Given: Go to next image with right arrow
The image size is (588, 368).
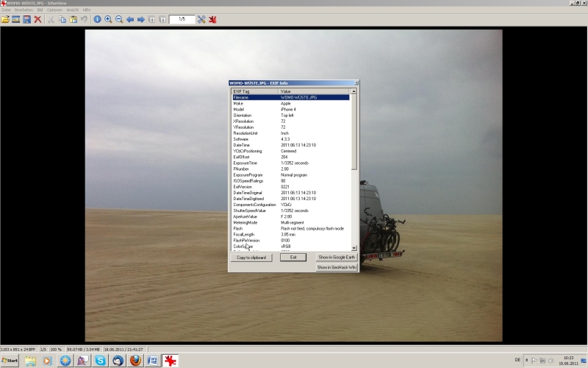Looking at the screenshot, I should click(141, 19).
